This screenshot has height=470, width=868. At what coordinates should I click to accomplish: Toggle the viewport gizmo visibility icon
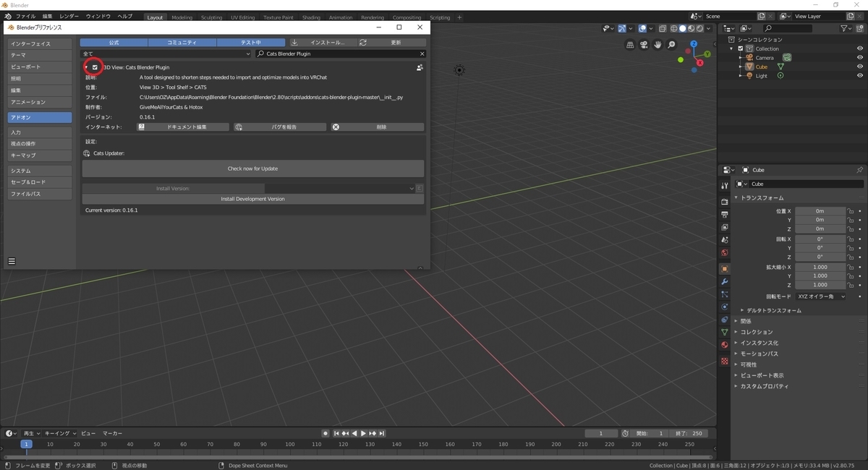(621, 28)
